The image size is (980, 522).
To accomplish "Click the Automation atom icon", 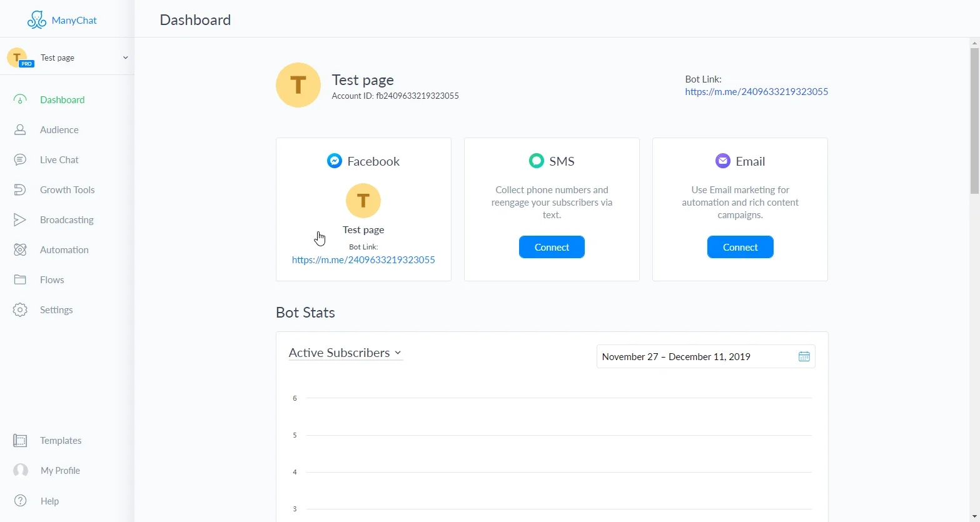I will [x=20, y=249].
